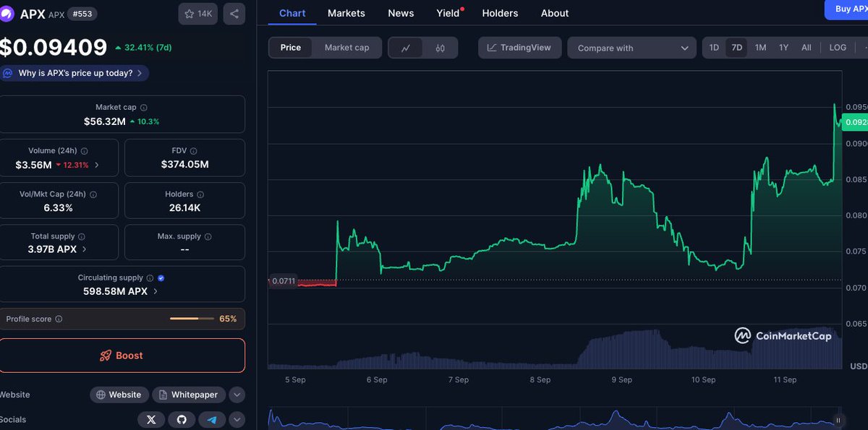The width and height of the screenshot is (868, 430).
Task: Open the APX Website link
Action: point(119,395)
